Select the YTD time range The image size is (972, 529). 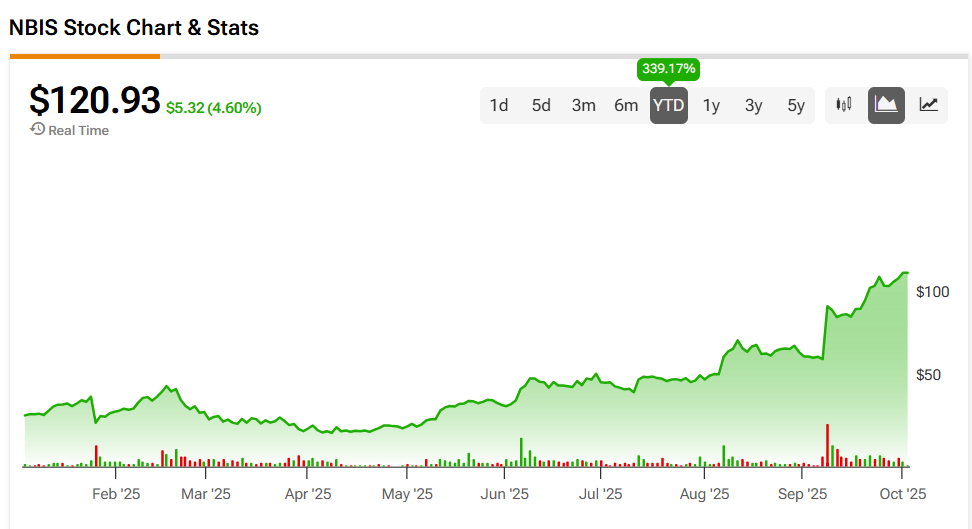coord(668,105)
